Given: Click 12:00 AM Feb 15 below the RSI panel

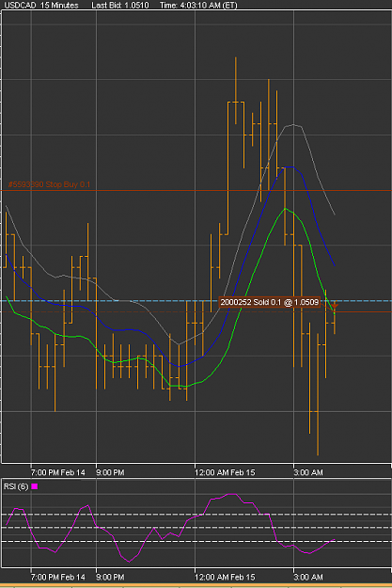Looking at the screenshot, I should click(225, 577).
